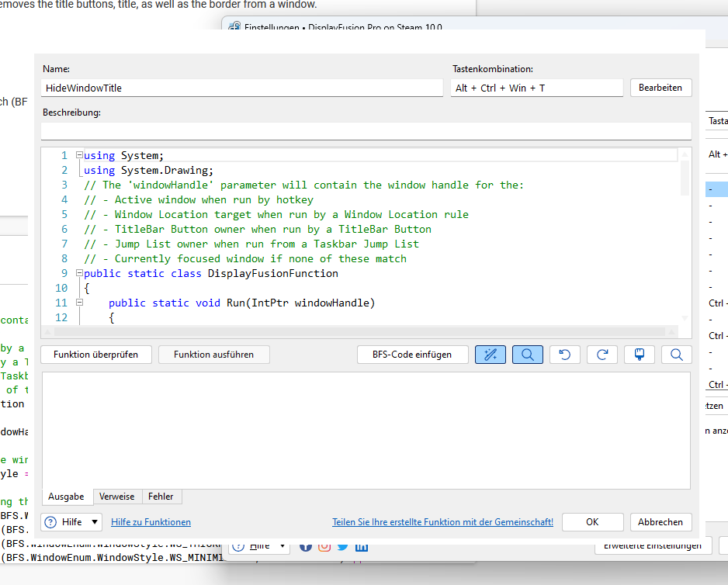Click 'public static class DisplayFusionFunction' line
This screenshot has height=585, width=728.
click(x=211, y=273)
